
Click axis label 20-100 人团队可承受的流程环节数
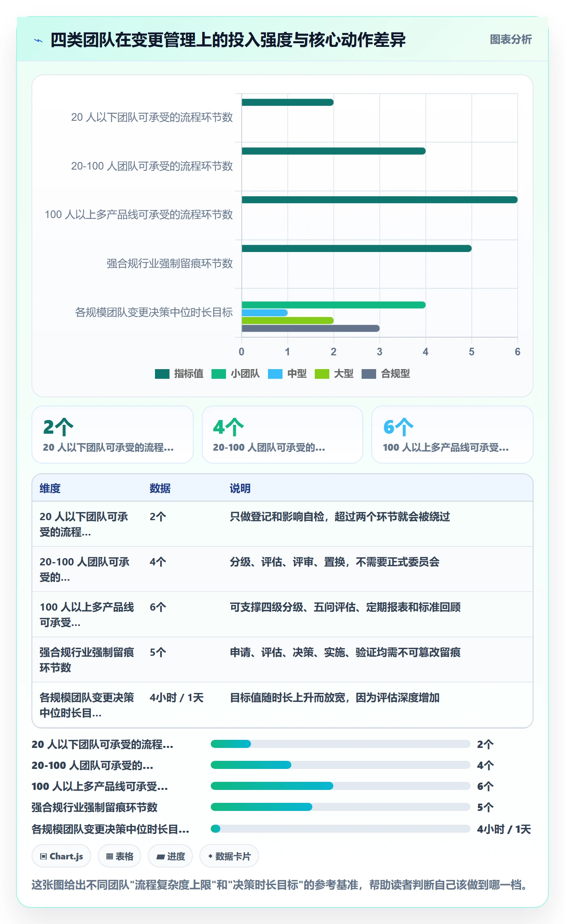(x=152, y=166)
